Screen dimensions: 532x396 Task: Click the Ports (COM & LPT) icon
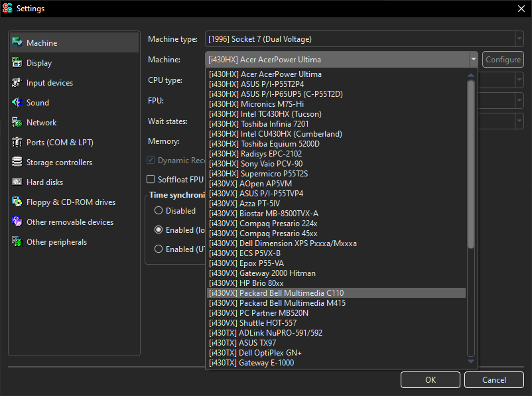pos(17,142)
